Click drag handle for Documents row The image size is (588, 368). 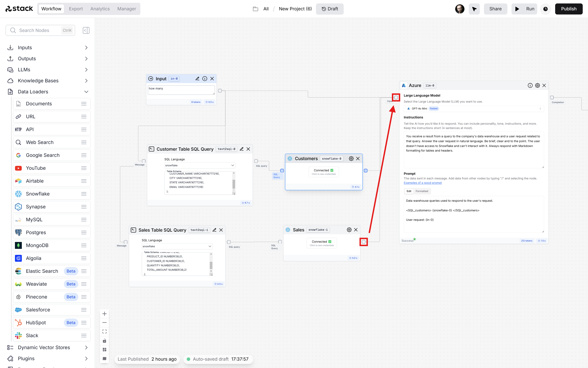pos(84,104)
